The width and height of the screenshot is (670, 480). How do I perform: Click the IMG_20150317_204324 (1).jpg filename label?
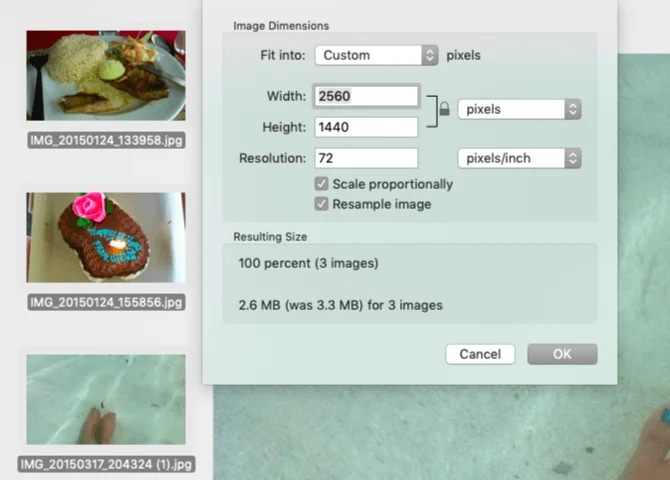(x=106, y=464)
